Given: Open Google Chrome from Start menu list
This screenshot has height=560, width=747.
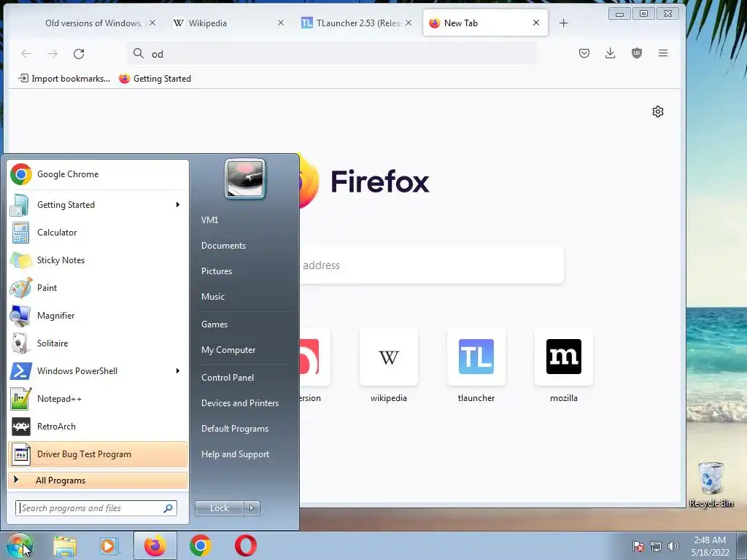Looking at the screenshot, I should [98, 174].
